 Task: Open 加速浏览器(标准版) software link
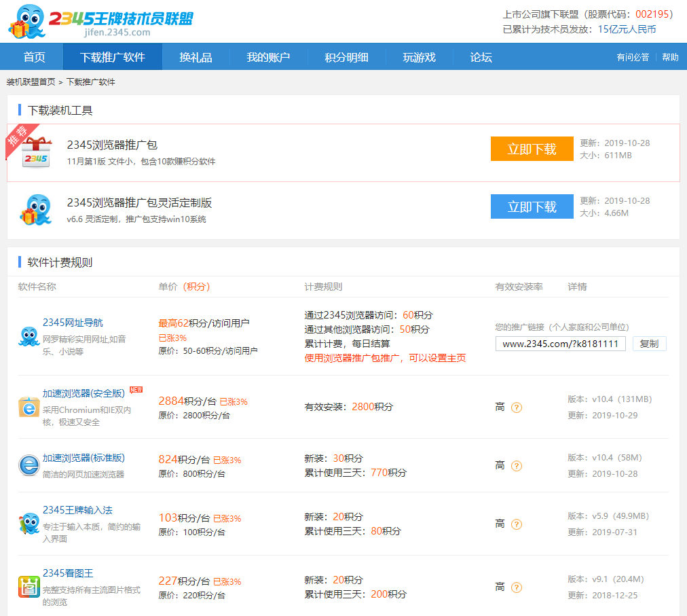point(83,458)
